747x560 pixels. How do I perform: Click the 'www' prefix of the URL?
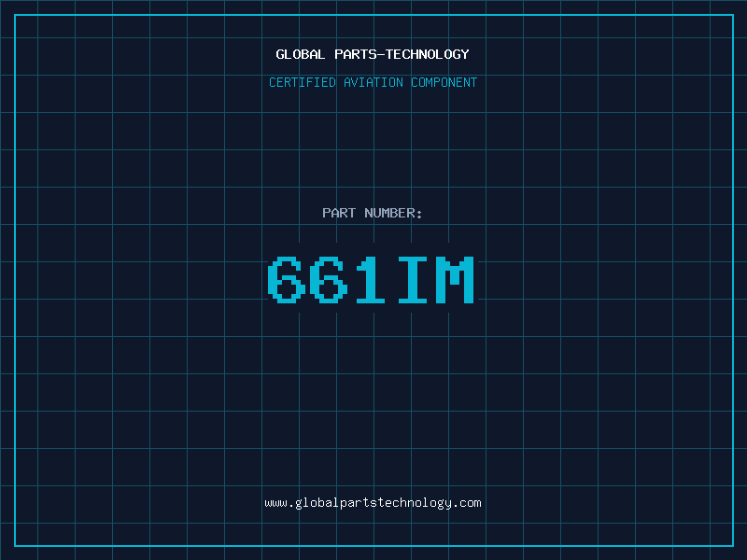275,502
